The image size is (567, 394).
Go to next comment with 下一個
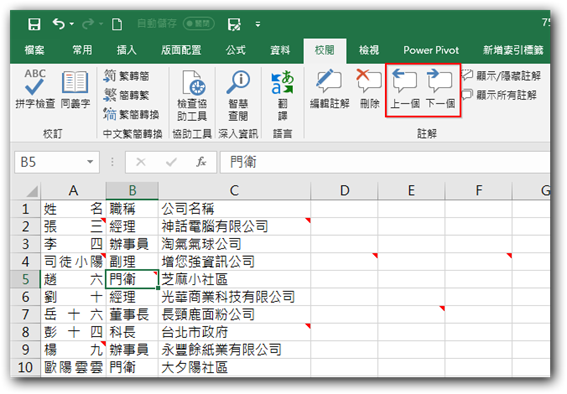coord(440,89)
